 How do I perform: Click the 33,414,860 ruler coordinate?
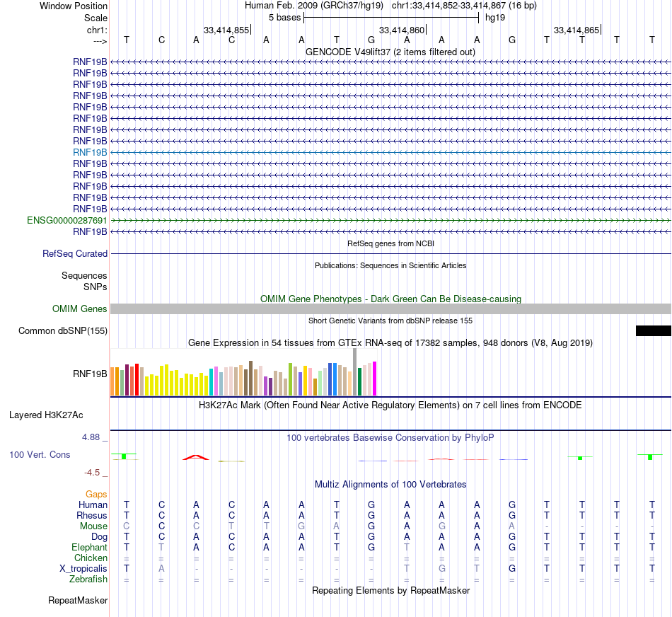(x=402, y=30)
